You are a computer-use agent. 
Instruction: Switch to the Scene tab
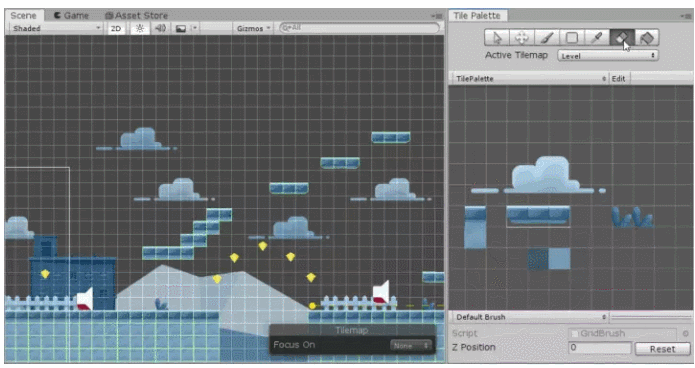23,16
